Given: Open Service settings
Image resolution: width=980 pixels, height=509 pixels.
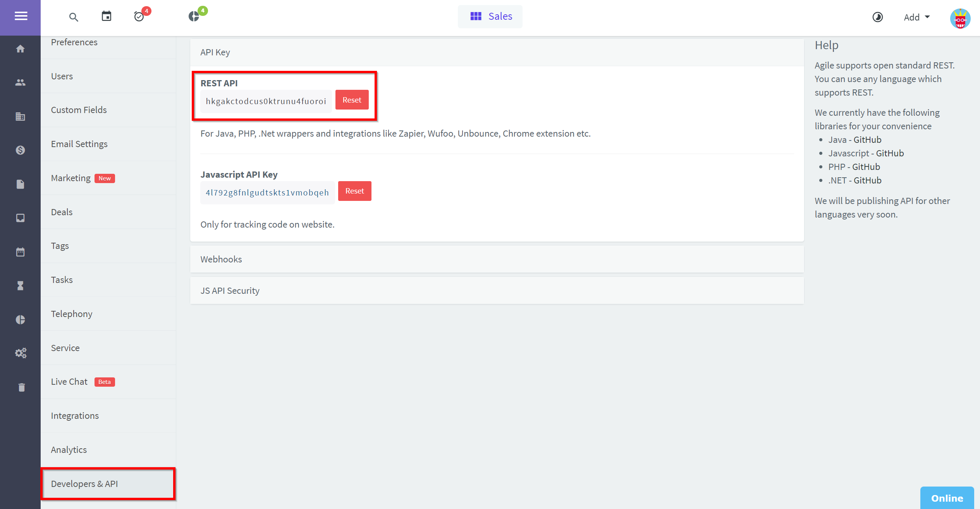Looking at the screenshot, I should point(108,348).
